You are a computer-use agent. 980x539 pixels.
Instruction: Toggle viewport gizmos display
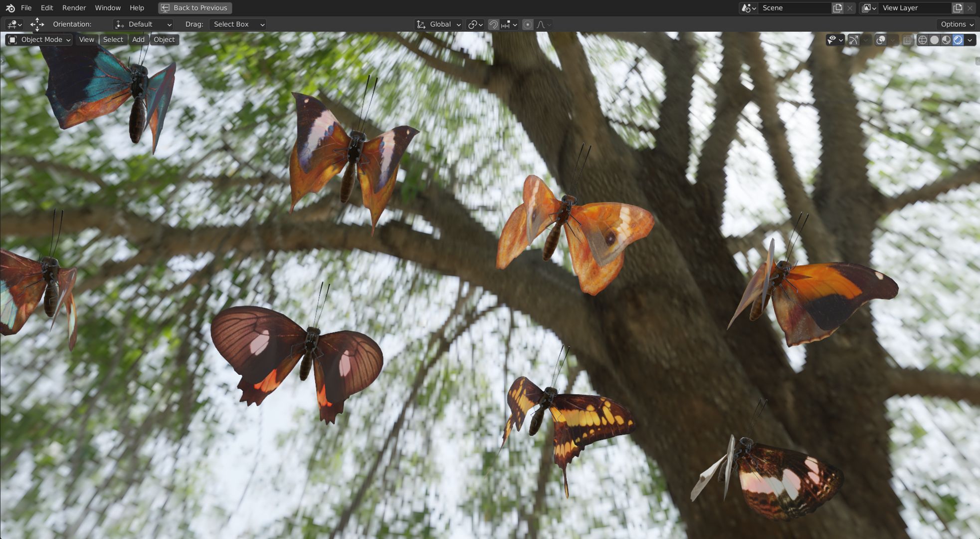pyautogui.click(x=853, y=40)
